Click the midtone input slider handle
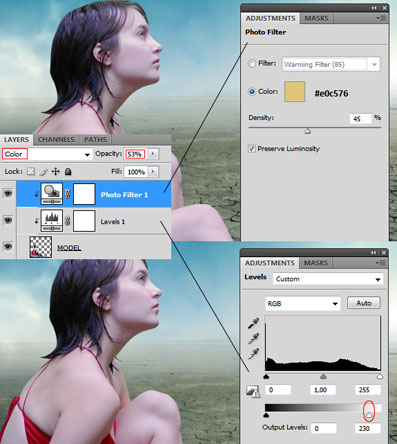The width and height of the screenshot is (397, 444). pos(323,377)
